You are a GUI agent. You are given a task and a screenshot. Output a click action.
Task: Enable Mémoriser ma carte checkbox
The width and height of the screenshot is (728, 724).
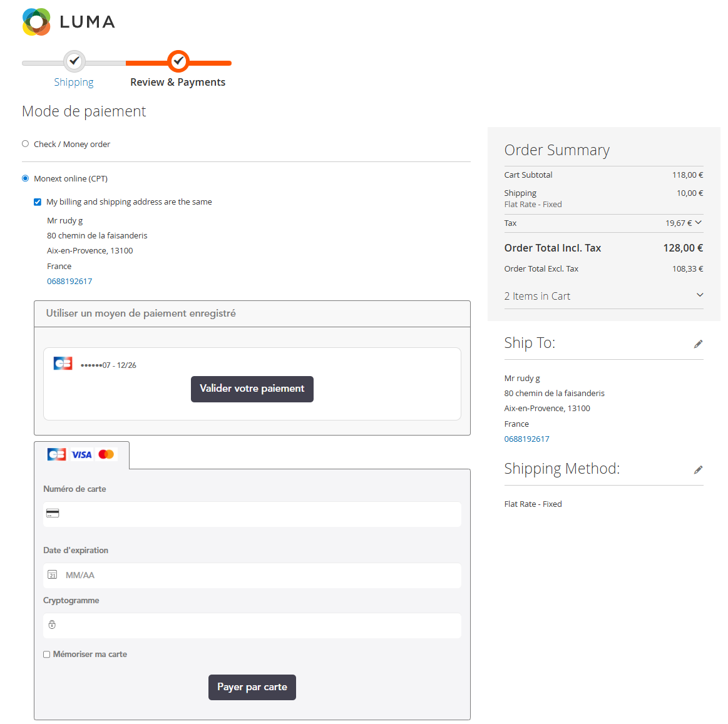click(47, 655)
